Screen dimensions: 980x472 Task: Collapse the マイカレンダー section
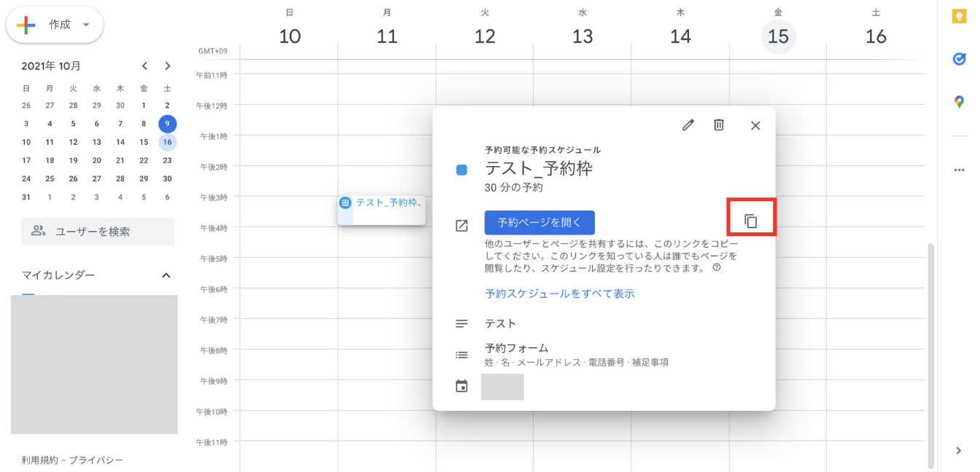point(166,275)
